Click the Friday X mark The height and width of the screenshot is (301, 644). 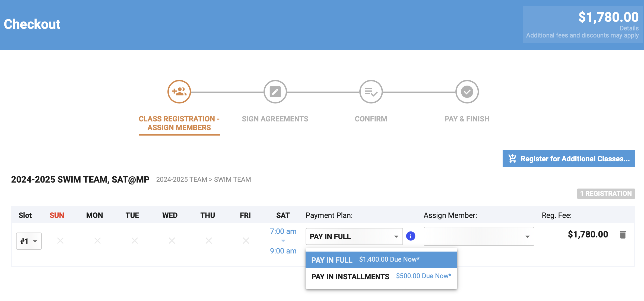coord(246,241)
